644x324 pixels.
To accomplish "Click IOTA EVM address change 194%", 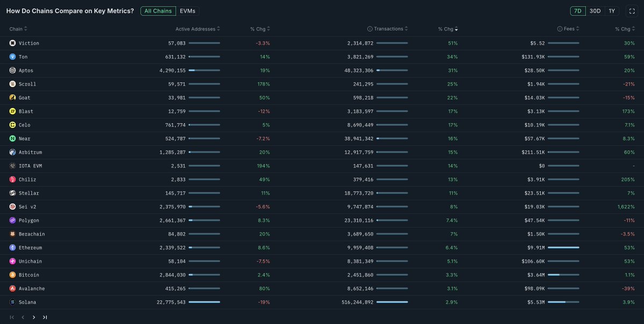I will tap(263, 166).
